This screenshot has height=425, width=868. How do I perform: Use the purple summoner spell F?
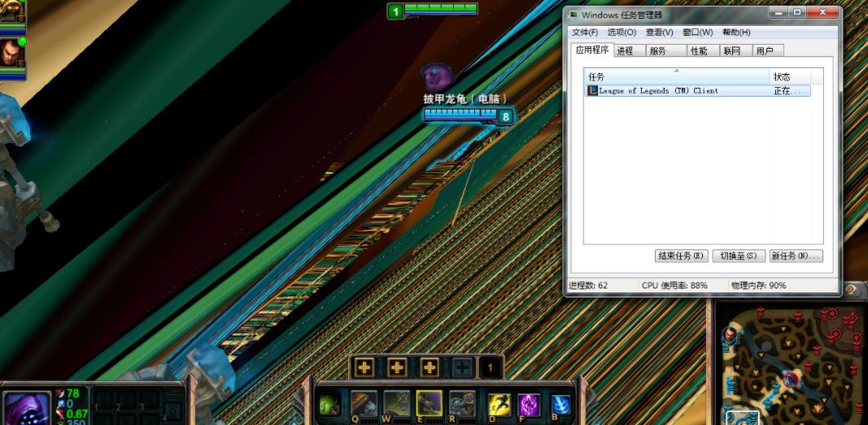pos(529,405)
